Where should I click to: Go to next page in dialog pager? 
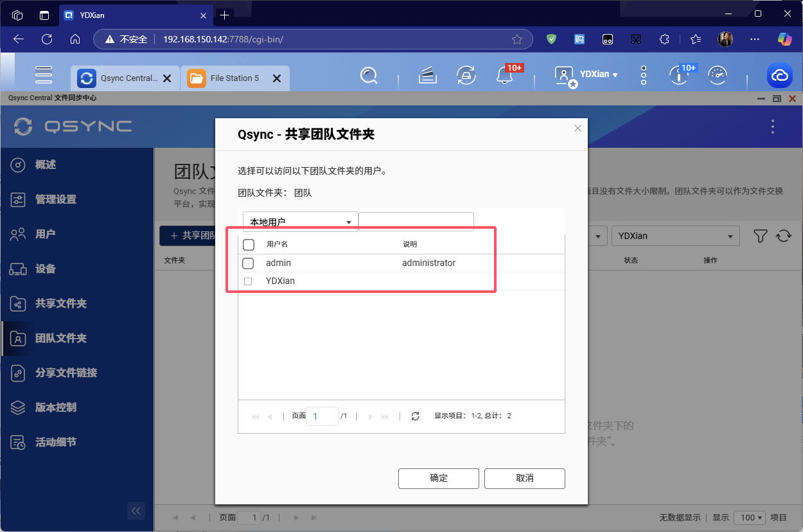click(x=371, y=416)
